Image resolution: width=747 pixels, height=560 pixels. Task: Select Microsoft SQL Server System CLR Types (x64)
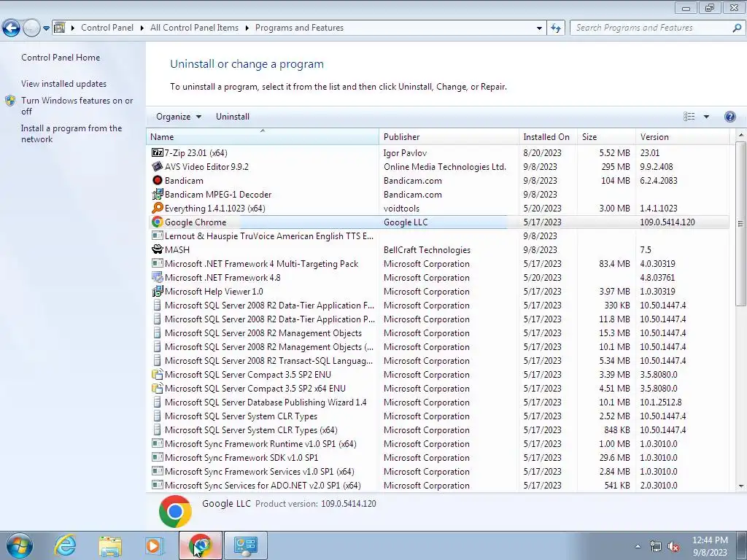(438, 429)
